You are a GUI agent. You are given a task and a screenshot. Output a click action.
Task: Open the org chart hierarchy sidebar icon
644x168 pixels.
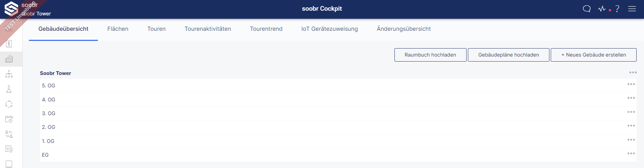9,74
